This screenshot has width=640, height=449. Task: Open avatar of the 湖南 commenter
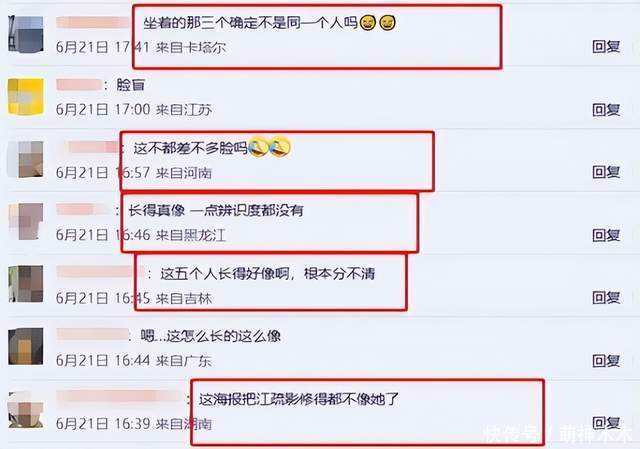(26, 409)
